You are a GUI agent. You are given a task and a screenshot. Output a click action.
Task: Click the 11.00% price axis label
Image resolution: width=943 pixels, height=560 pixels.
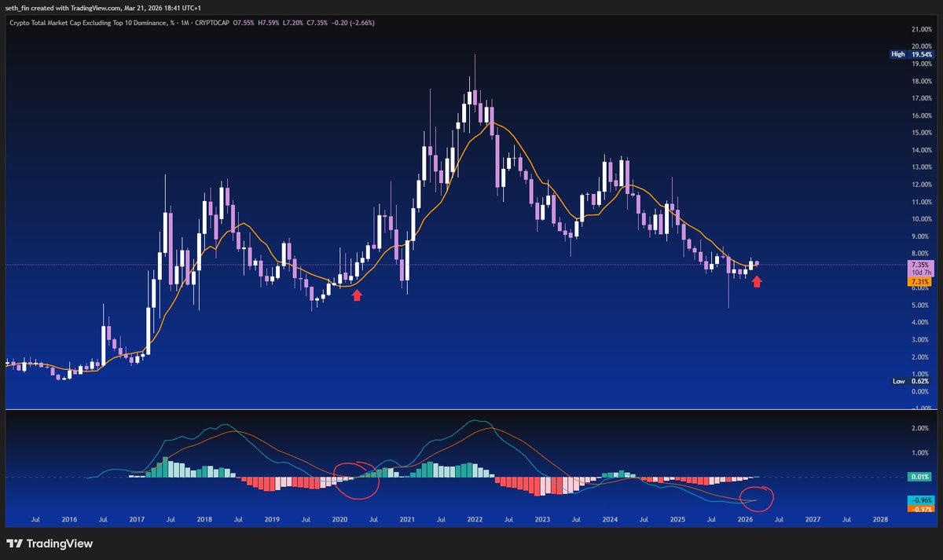click(x=920, y=202)
